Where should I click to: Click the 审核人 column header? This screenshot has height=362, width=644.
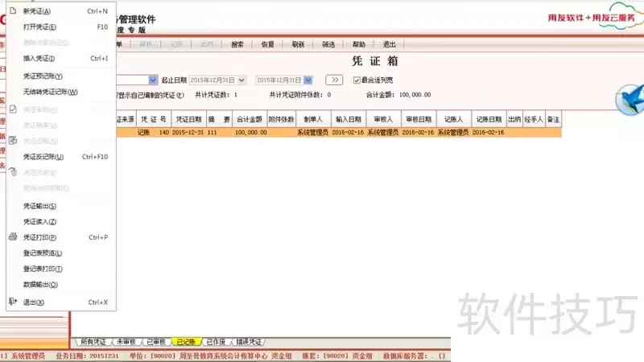(x=383, y=119)
